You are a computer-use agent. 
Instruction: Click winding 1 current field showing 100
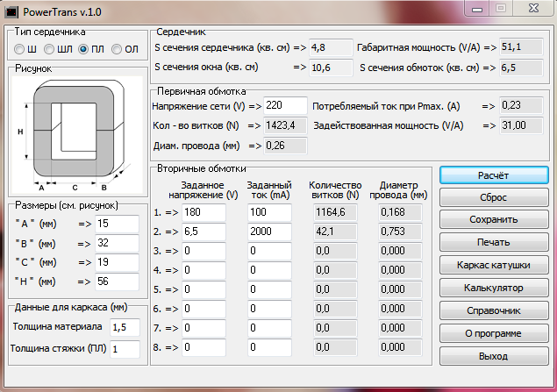269,212
